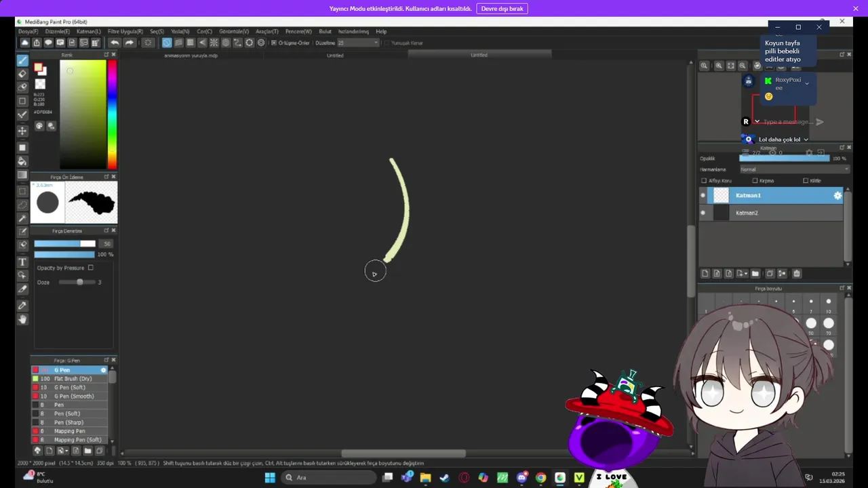Open Katman1 layer settings gear

837,195
